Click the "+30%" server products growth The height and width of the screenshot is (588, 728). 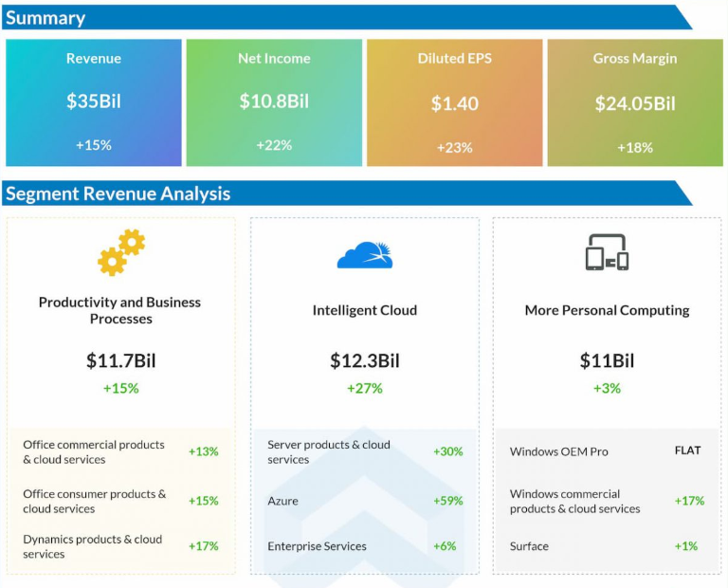point(448,451)
